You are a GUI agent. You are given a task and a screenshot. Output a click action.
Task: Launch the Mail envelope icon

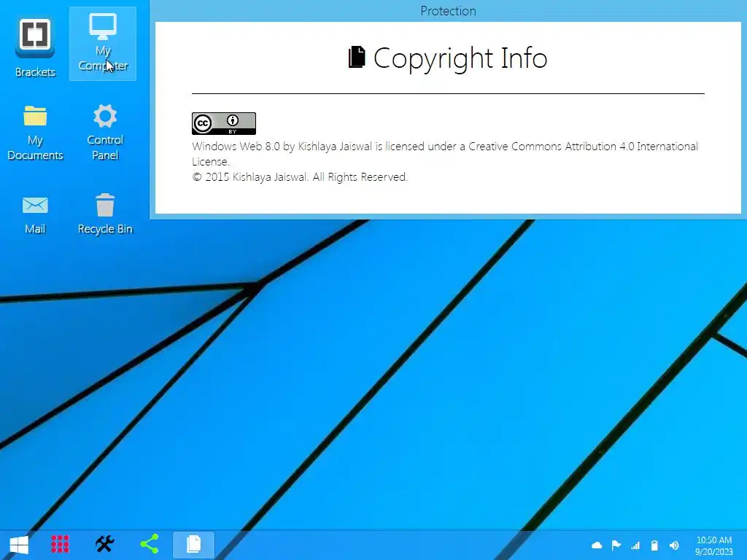(x=35, y=215)
